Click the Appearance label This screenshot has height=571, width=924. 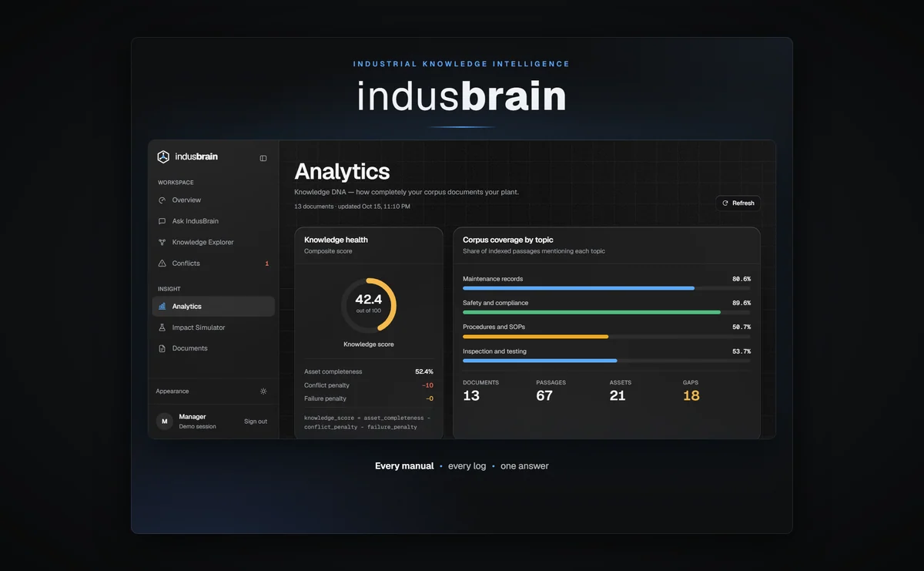[x=172, y=391]
